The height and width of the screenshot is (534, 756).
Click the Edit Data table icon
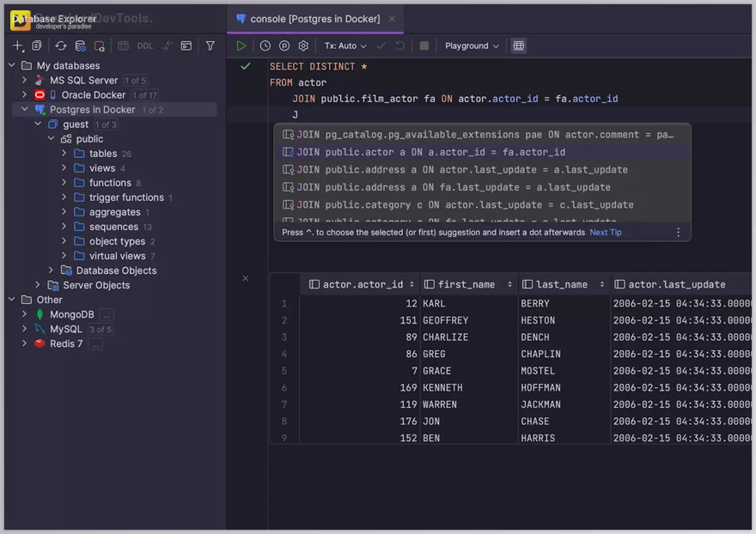(x=123, y=46)
